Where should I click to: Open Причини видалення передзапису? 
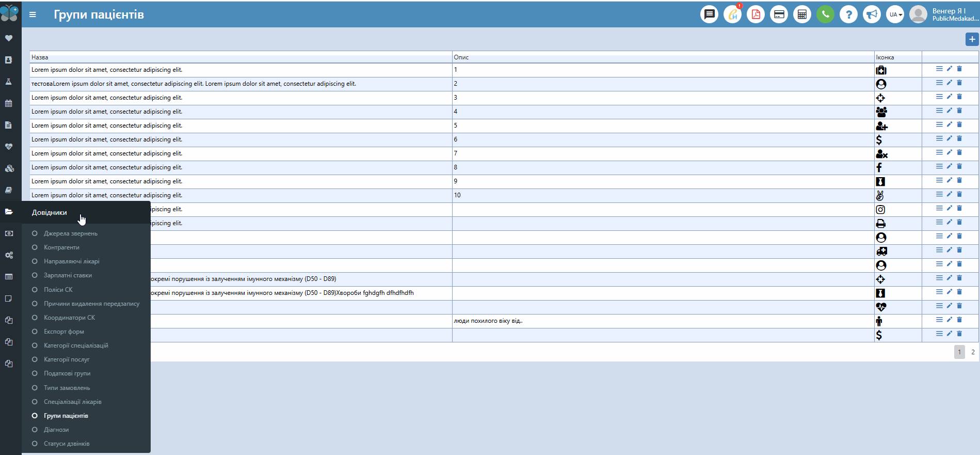[x=91, y=304]
